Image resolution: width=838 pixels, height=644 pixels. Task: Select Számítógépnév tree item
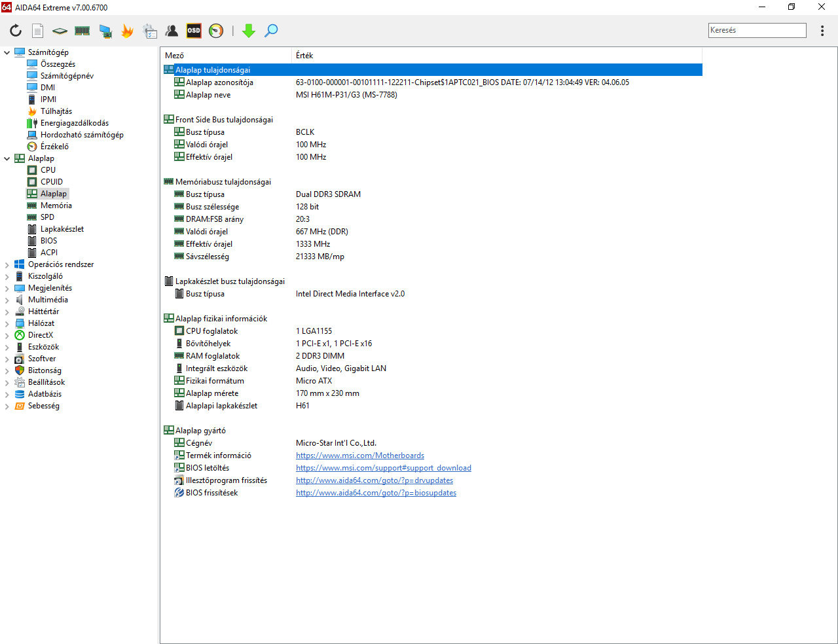tap(67, 76)
